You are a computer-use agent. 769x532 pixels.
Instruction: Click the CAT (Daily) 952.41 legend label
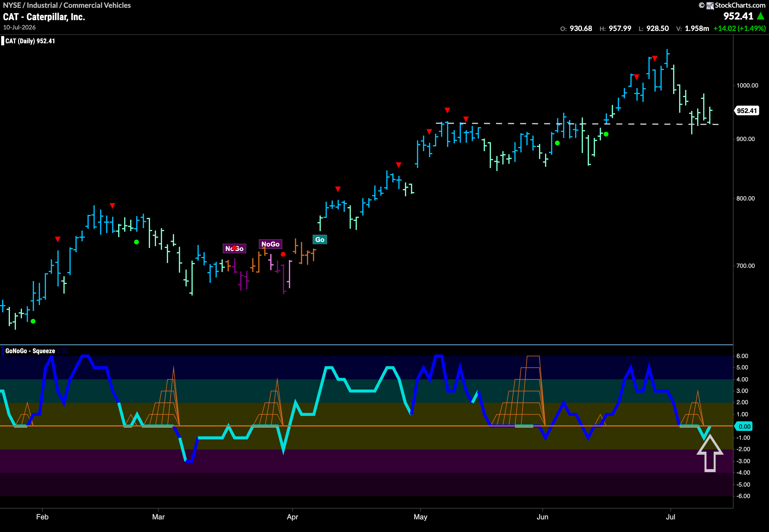click(x=30, y=41)
